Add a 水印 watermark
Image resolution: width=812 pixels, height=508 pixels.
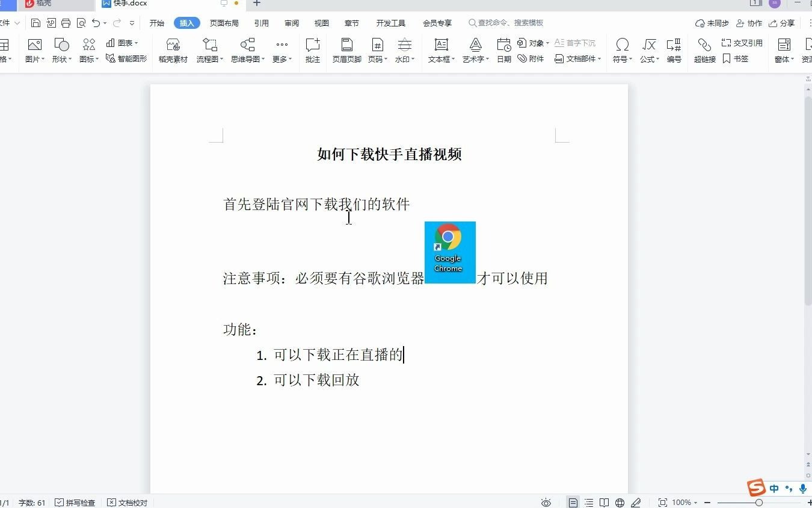(x=405, y=51)
